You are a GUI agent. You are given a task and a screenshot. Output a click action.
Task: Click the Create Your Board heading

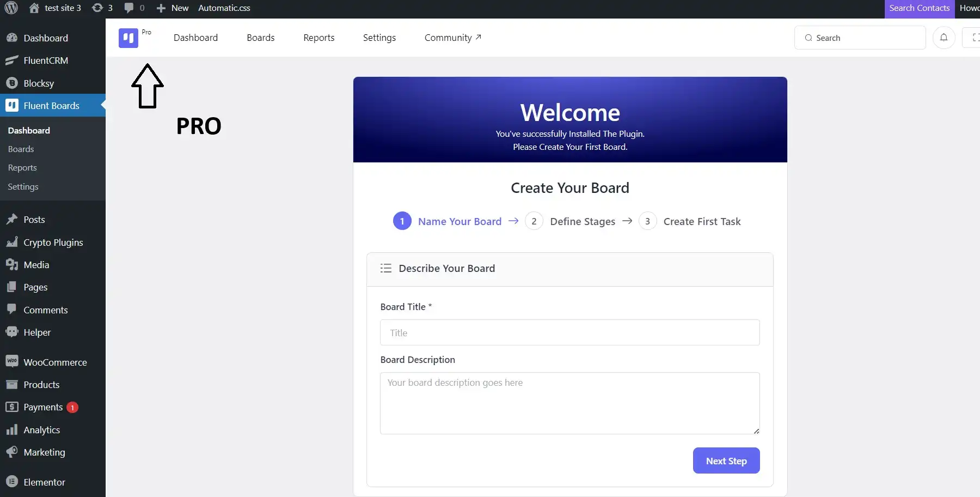click(x=570, y=188)
